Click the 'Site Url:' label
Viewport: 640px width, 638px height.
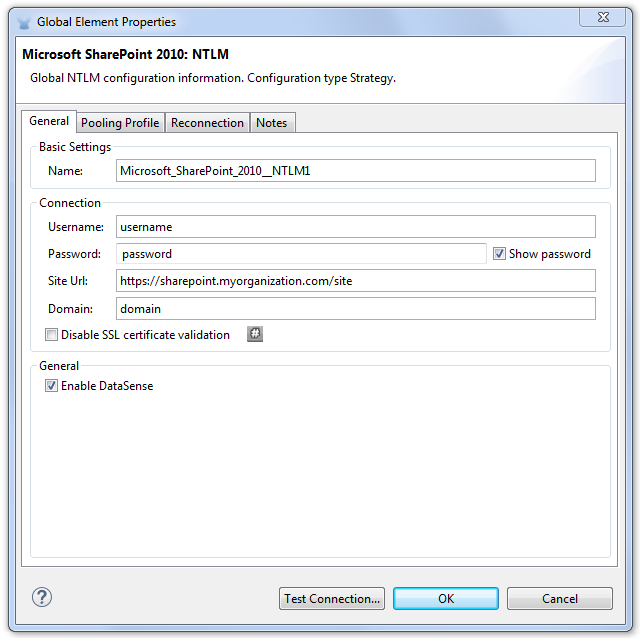pos(68,281)
